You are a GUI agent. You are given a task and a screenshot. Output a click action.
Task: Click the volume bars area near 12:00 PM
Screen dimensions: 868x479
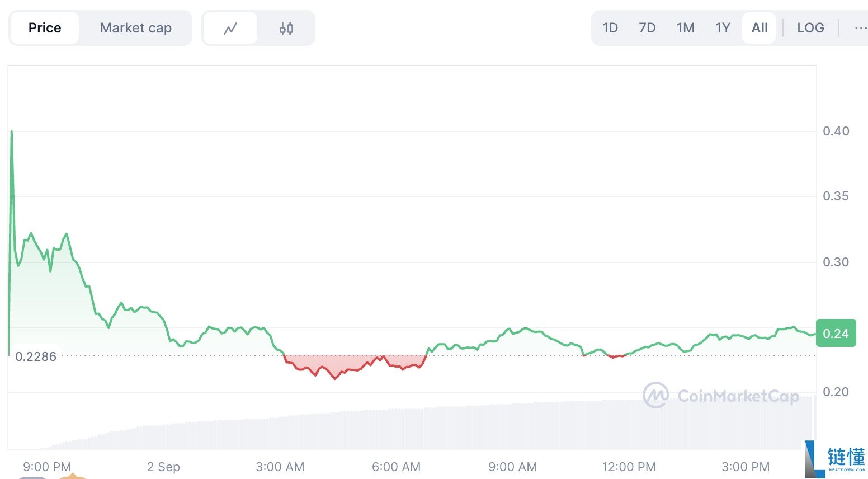coord(629,424)
